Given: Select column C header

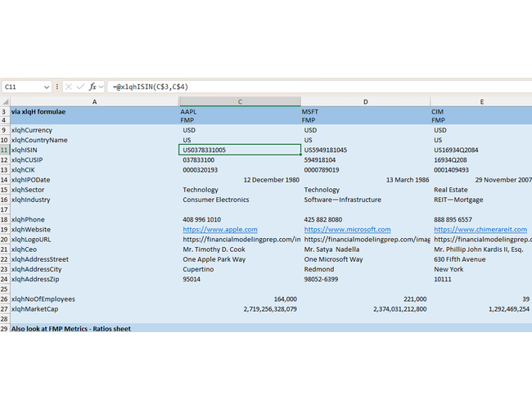Looking at the screenshot, I should tap(240, 101).
